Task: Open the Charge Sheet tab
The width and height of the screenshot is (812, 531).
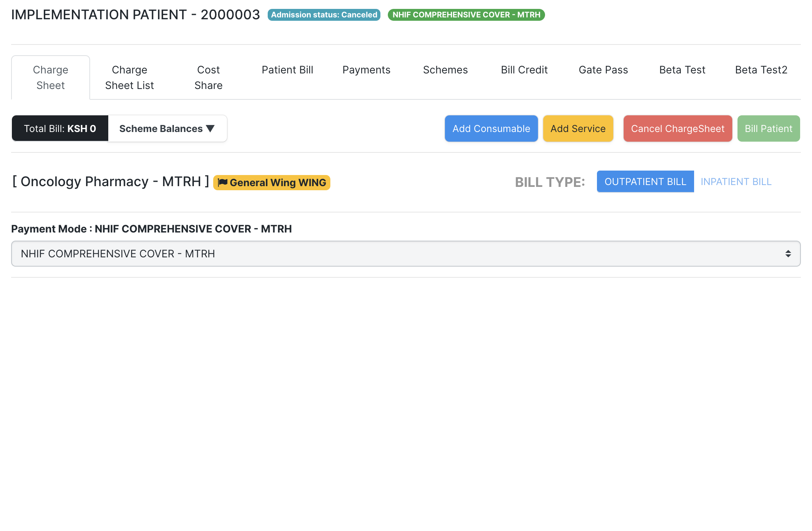Action: [50, 77]
